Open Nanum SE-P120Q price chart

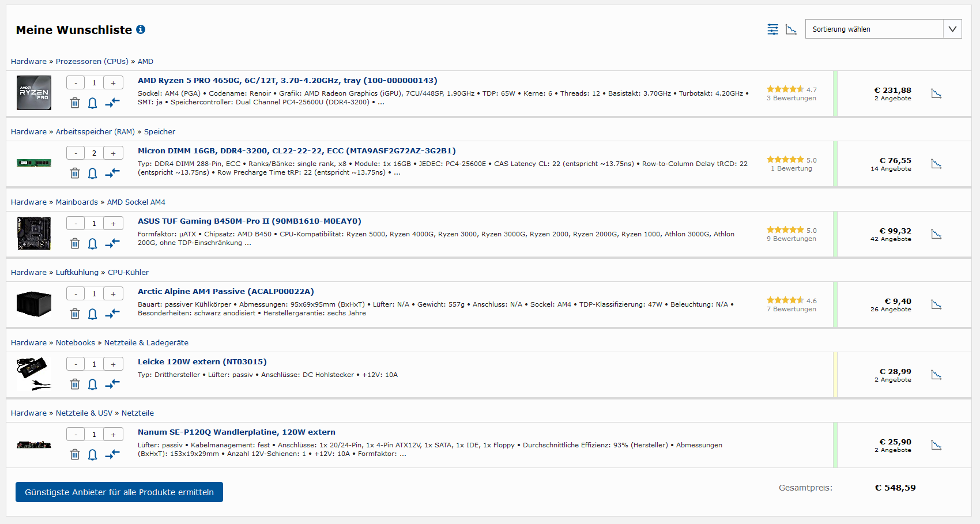click(936, 445)
